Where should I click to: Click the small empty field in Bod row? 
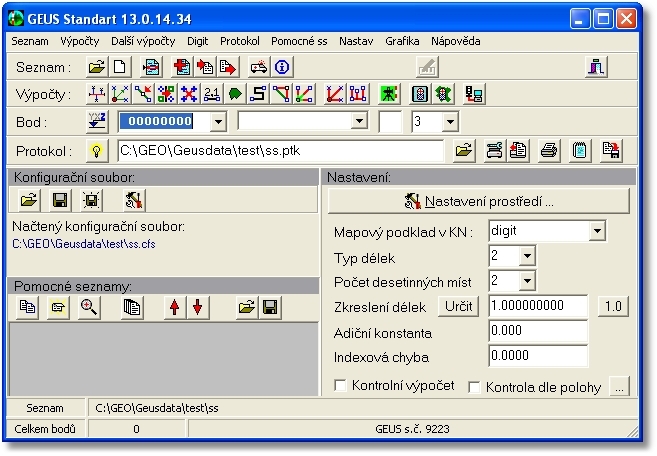[390, 122]
